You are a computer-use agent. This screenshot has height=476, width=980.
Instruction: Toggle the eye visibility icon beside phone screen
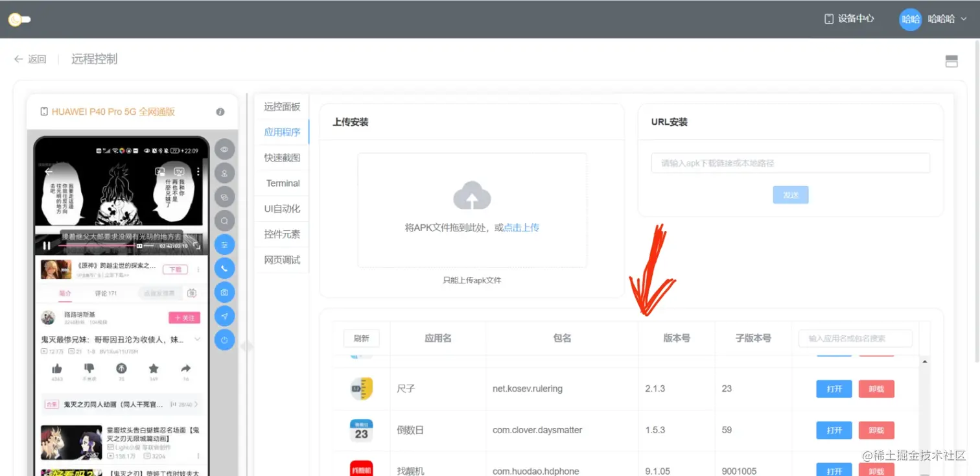point(224,149)
